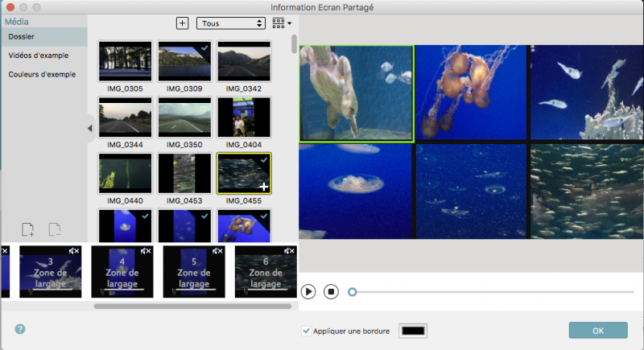Viewport: 644px width, 350px height.
Task: Select the turtle preview pane
Action: (x=357, y=93)
